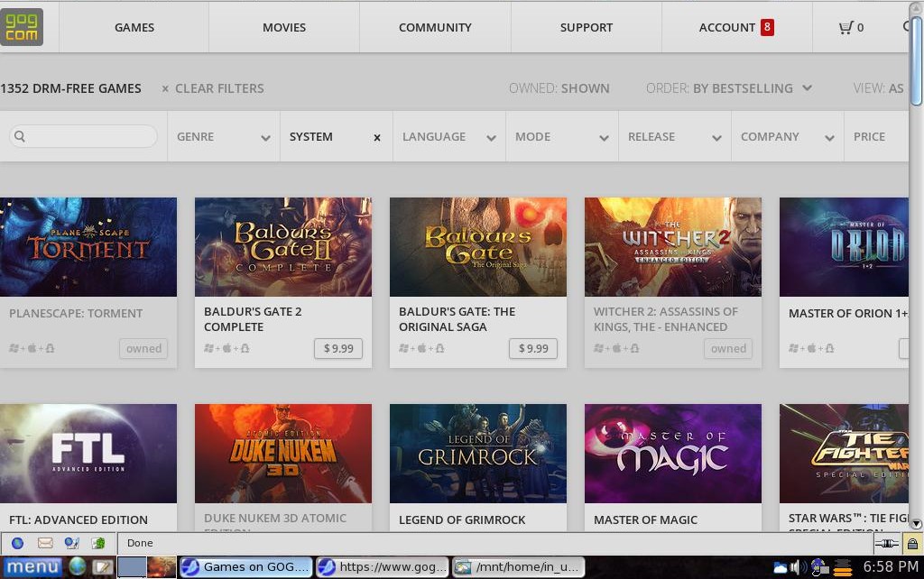Launch the text editor notepad taskbar icon
This screenshot has width=924, height=579.
102,566
